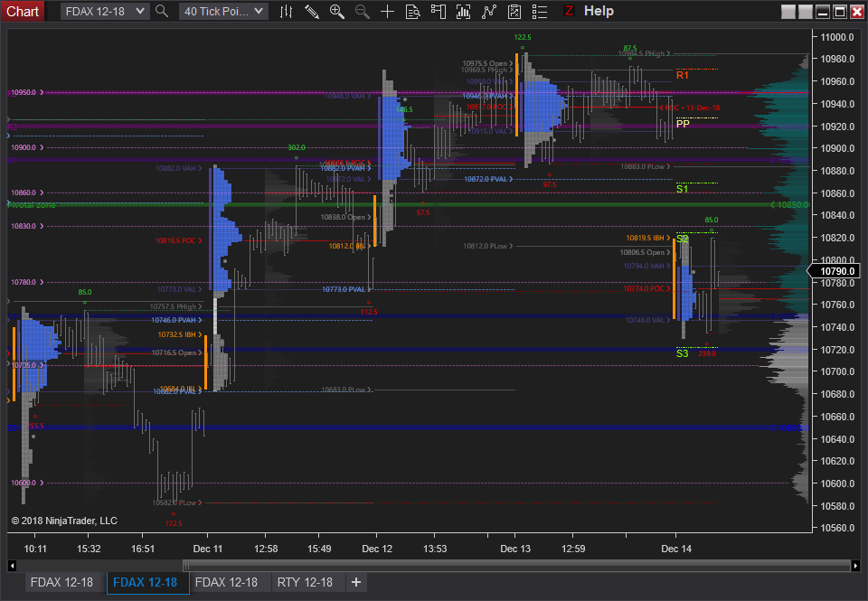Open the first gray instrument link square
Viewport: 868px width, 601px height.
pos(788,12)
